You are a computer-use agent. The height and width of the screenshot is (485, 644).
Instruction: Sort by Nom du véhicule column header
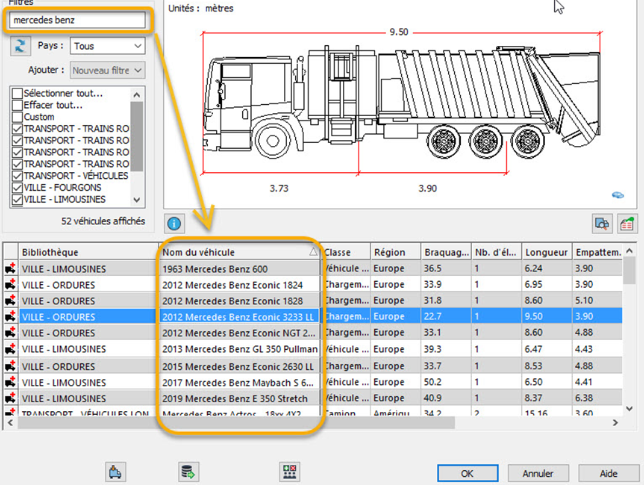pyautogui.click(x=239, y=252)
